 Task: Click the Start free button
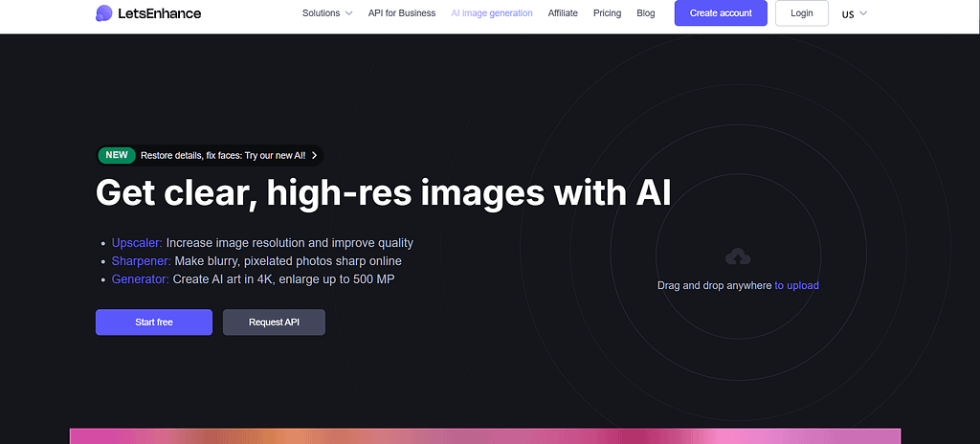[x=154, y=322]
